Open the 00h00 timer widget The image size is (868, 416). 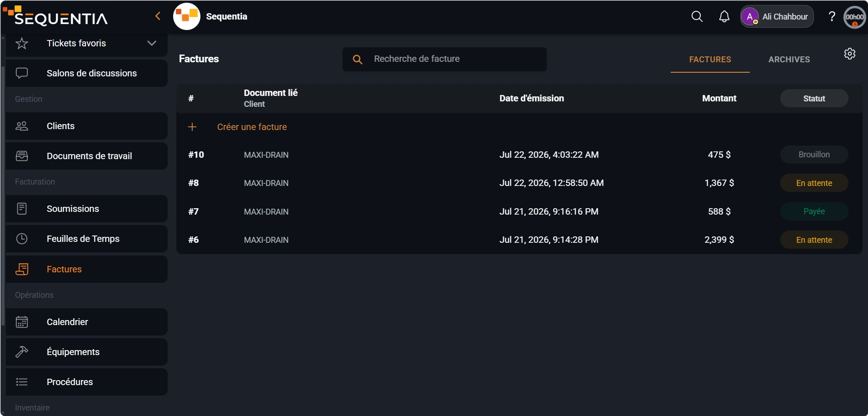854,17
